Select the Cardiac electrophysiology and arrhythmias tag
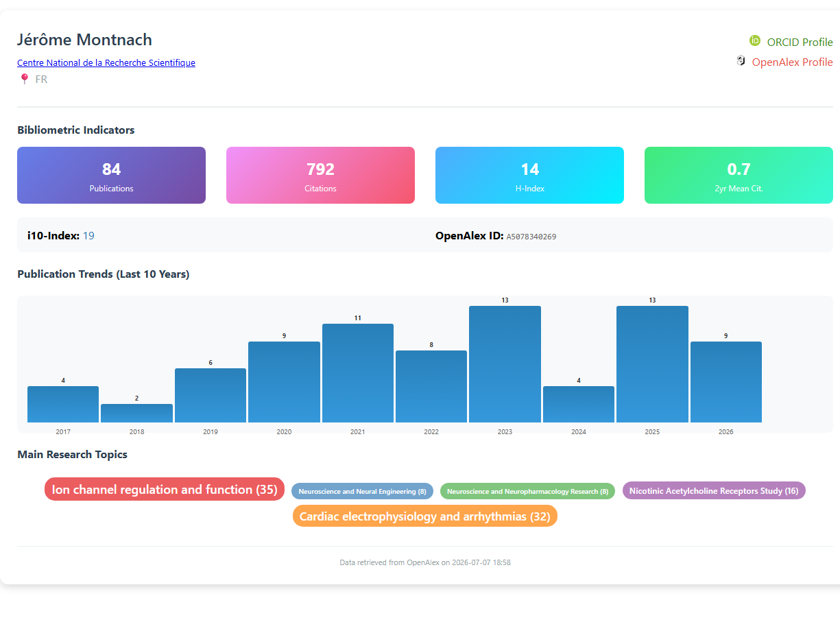Screen dimensions: 840x620 pos(425,516)
